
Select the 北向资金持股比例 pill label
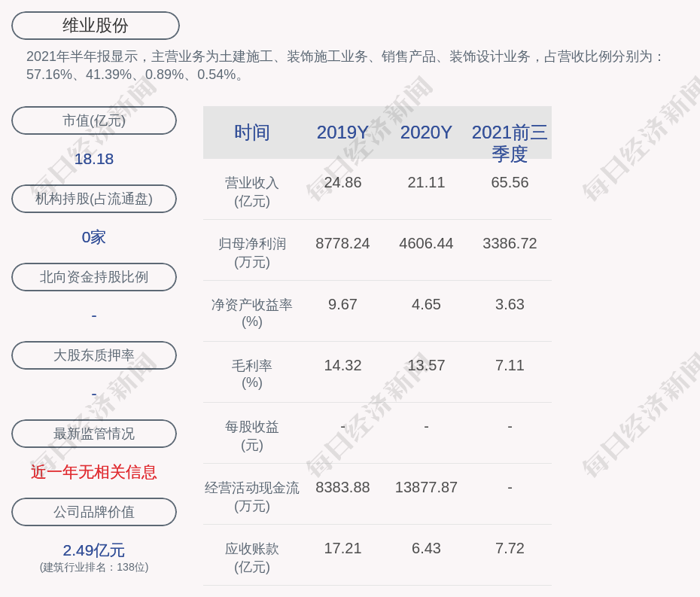94,277
